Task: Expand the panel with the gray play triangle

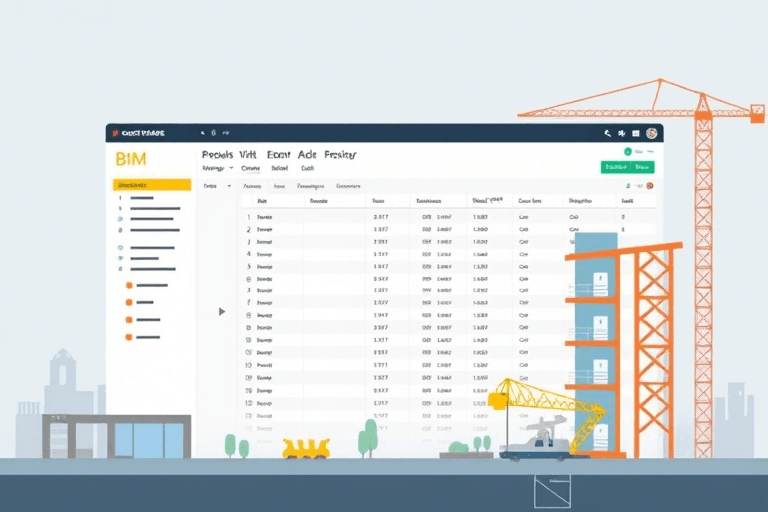Action: 222,312
